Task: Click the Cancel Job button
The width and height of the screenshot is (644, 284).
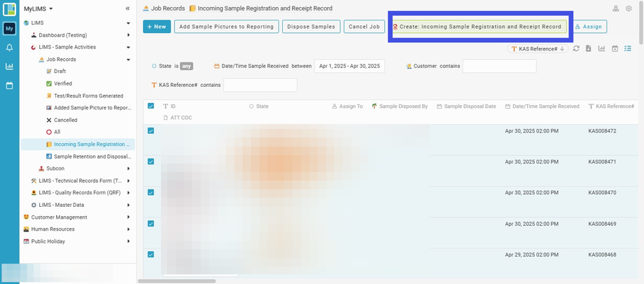Action: (x=364, y=27)
